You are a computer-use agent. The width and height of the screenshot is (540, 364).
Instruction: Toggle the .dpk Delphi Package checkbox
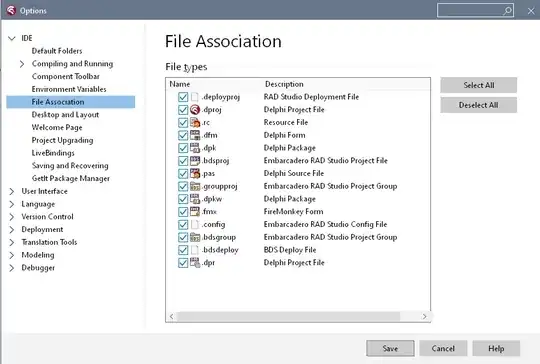[183, 148]
